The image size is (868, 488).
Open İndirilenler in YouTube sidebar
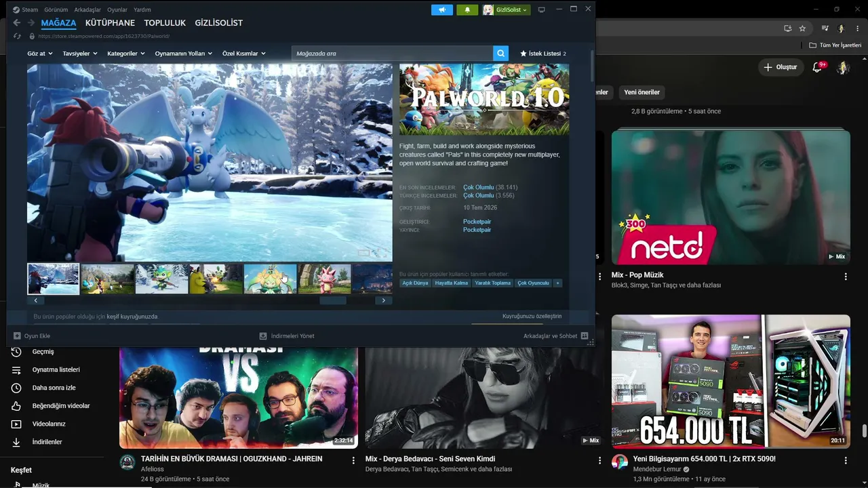pyautogui.click(x=47, y=442)
